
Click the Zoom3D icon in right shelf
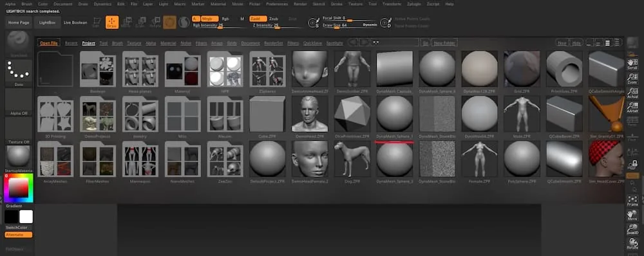[632, 230]
